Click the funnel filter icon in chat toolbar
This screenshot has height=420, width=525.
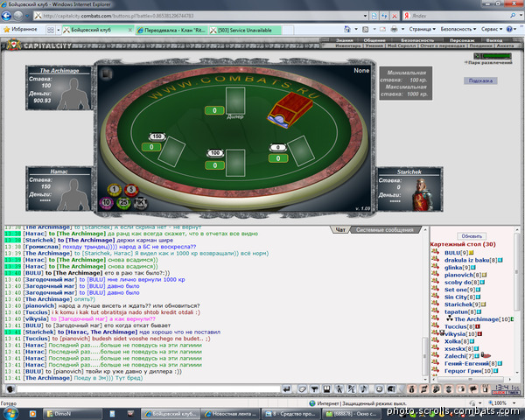pyautogui.click(x=314, y=388)
